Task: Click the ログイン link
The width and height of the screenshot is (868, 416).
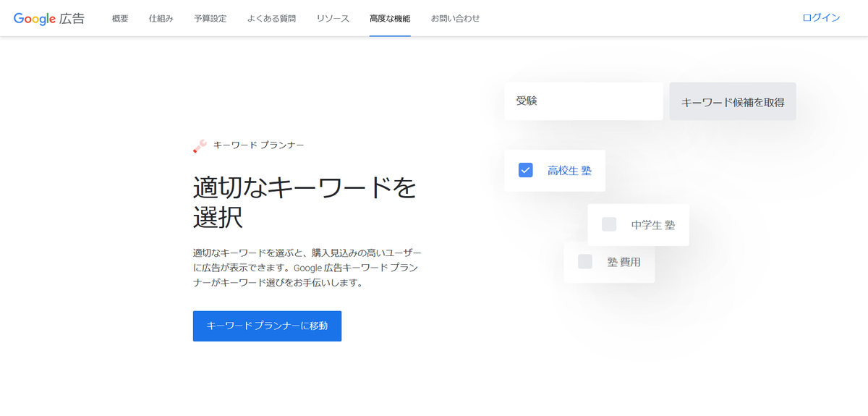Action: pos(821,17)
